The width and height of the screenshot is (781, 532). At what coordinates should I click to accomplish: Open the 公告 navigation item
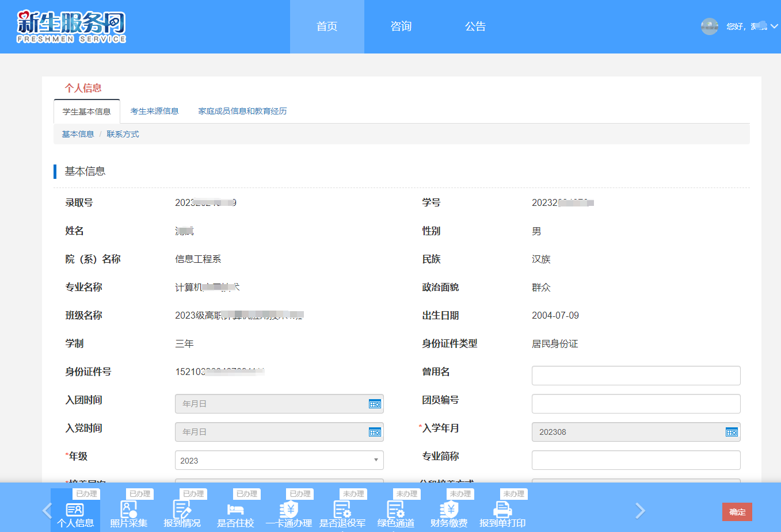coord(475,26)
